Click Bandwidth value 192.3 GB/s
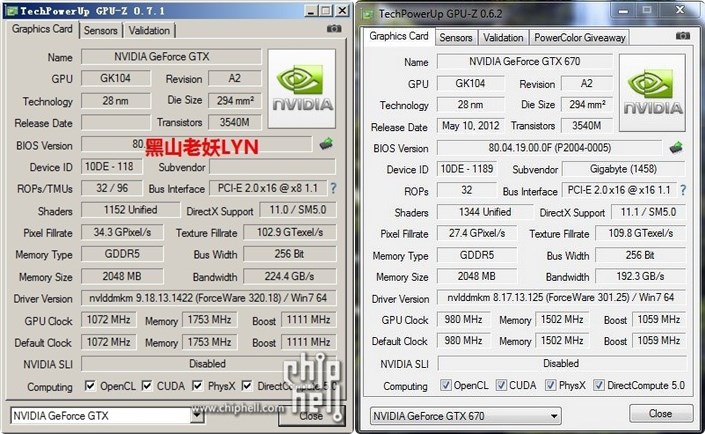Image resolution: width=705 pixels, height=434 pixels. point(640,276)
